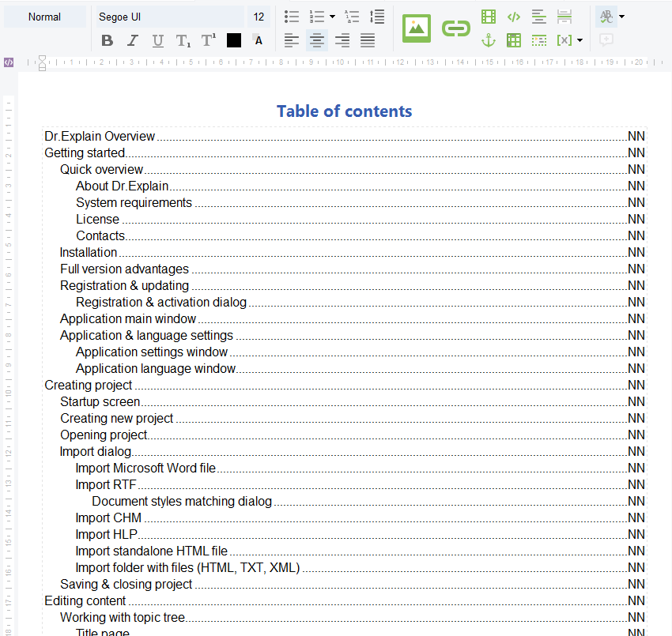Insert a bulleted list
The width and height of the screenshot is (672, 636).
click(292, 17)
